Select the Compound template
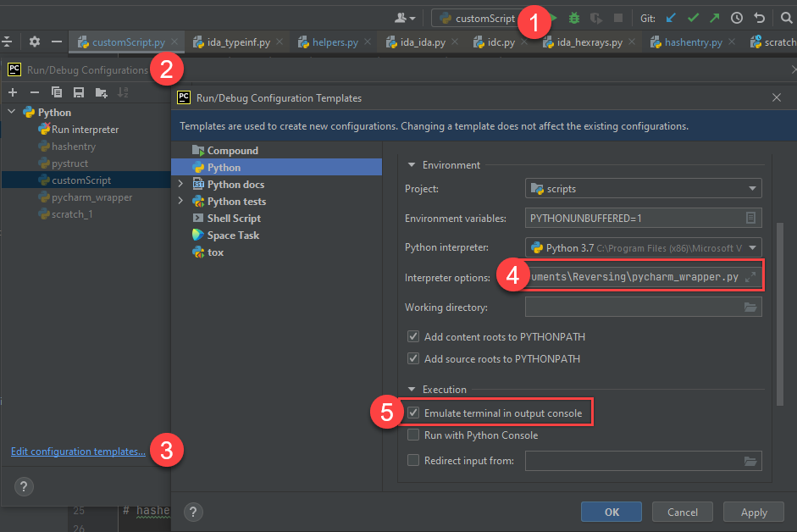Image resolution: width=797 pixels, height=532 pixels. coord(232,151)
